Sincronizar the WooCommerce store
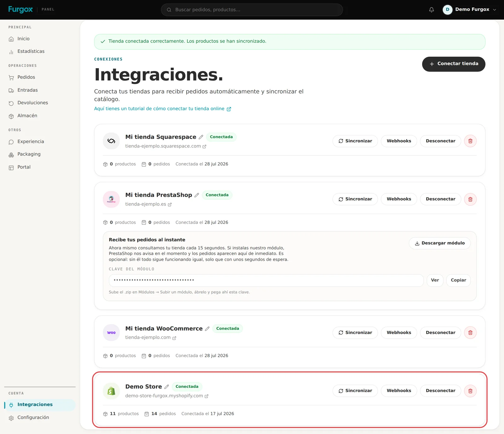Screen dimensions: 504x434 [355, 333]
